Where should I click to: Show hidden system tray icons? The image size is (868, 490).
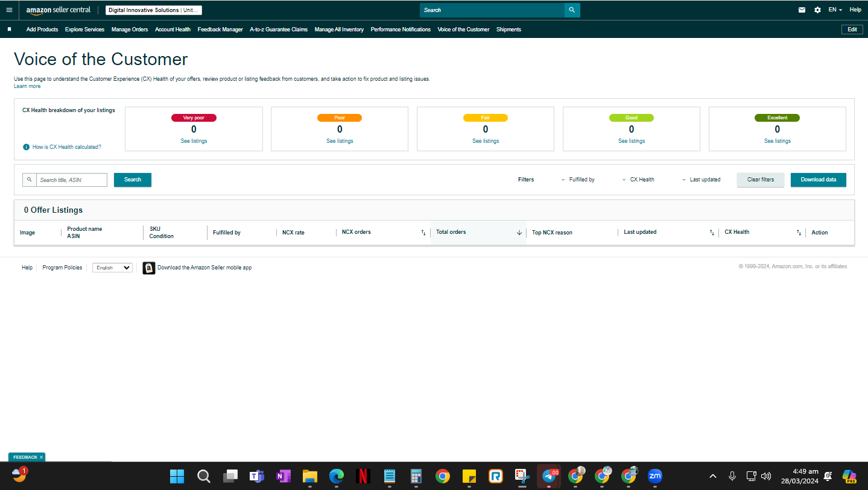(713, 476)
